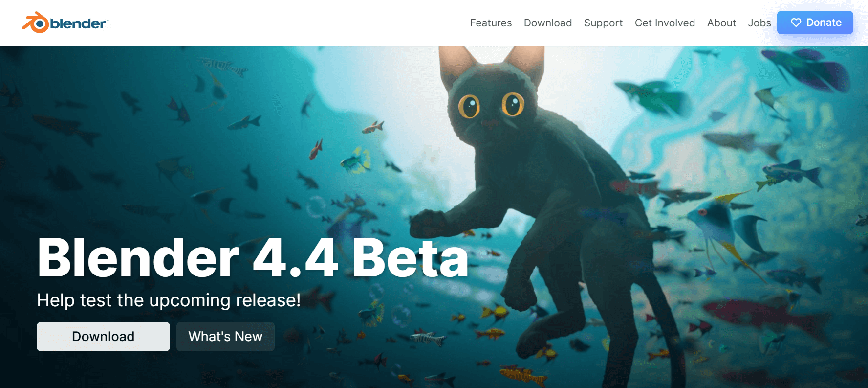
Task: Select Download in the top navigation bar
Action: tap(547, 23)
